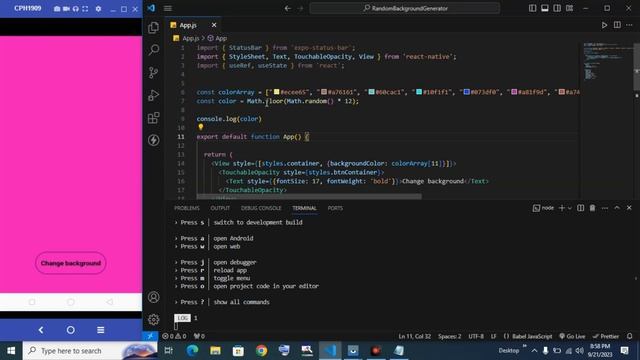Click the node terminal shell label

point(543,208)
